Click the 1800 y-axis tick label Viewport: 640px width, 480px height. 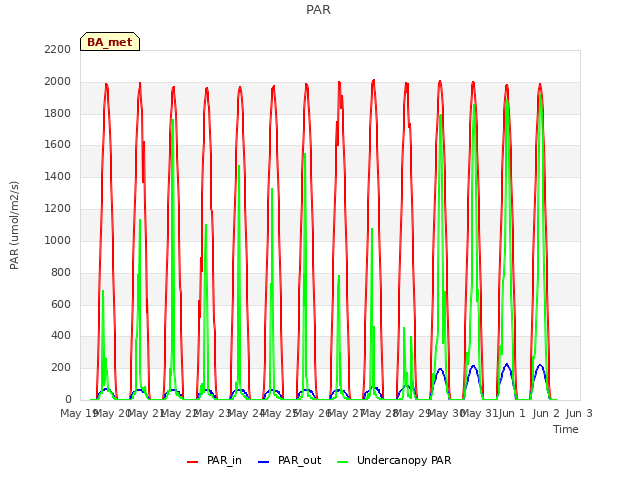coord(58,113)
